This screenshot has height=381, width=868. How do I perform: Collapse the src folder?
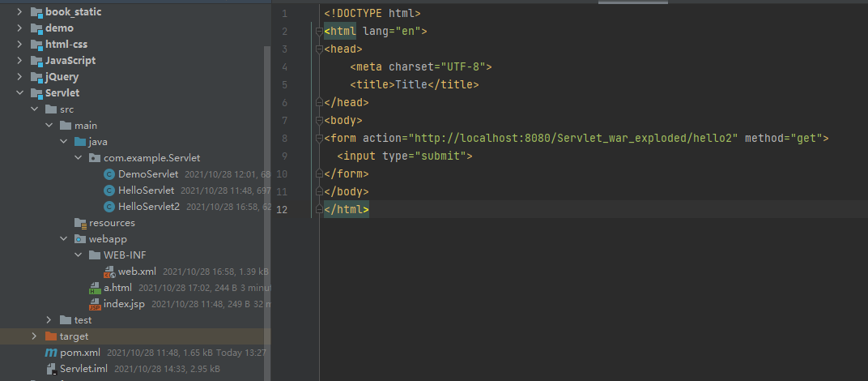[34, 109]
